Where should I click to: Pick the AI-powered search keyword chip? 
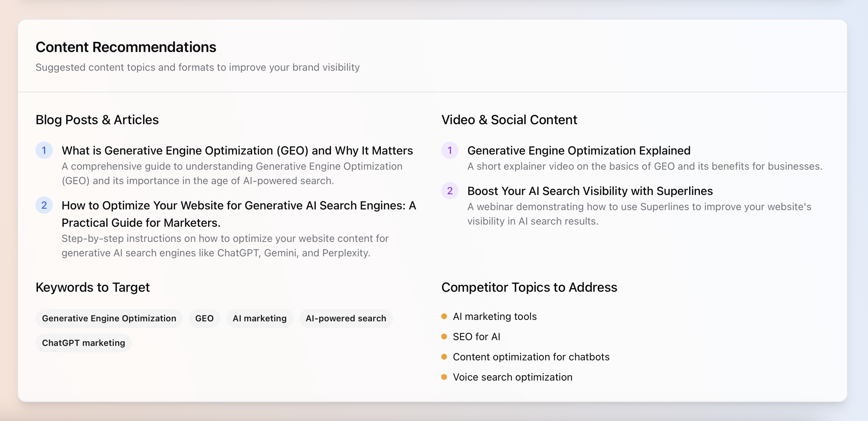(x=346, y=318)
